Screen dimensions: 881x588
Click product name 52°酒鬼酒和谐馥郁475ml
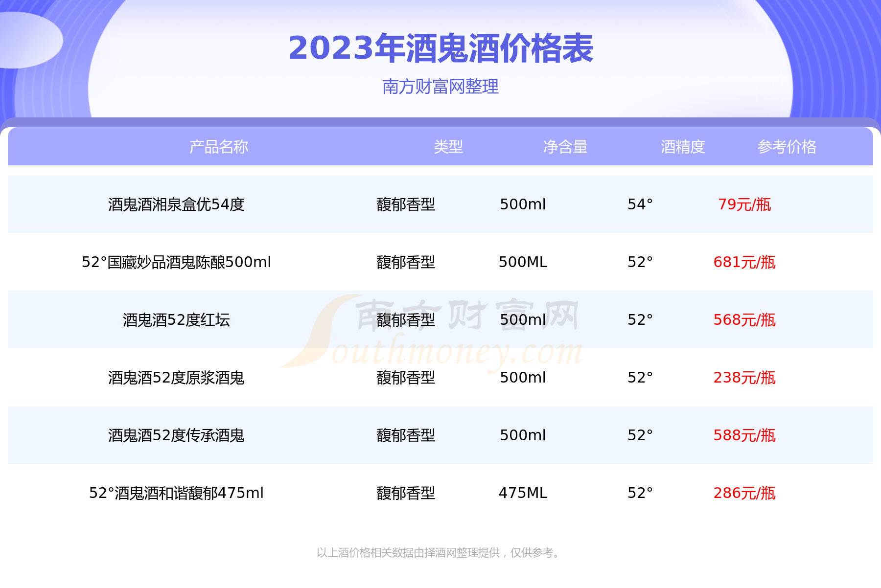[176, 493]
